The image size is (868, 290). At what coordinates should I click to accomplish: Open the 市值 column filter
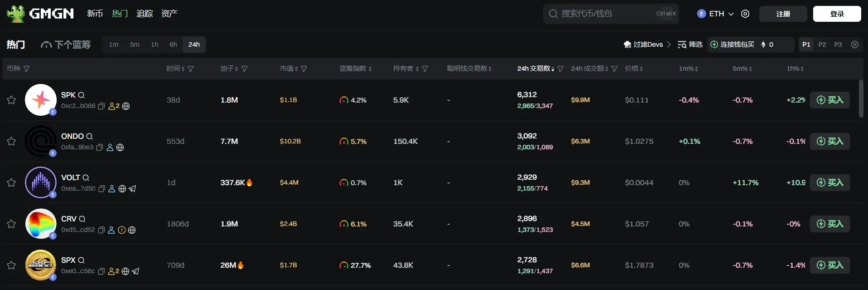[x=304, y=69]
